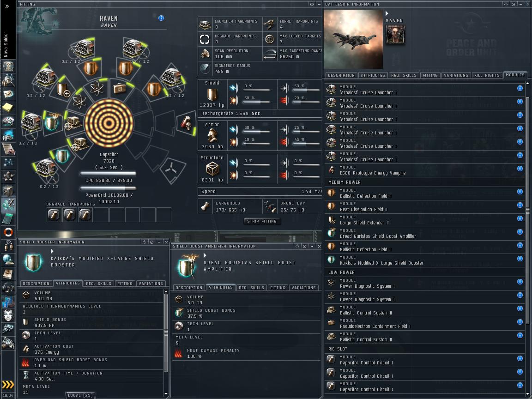532x399 pixels.
Task: Open info for Large Shield Extender II
Action: click(520, 218)
